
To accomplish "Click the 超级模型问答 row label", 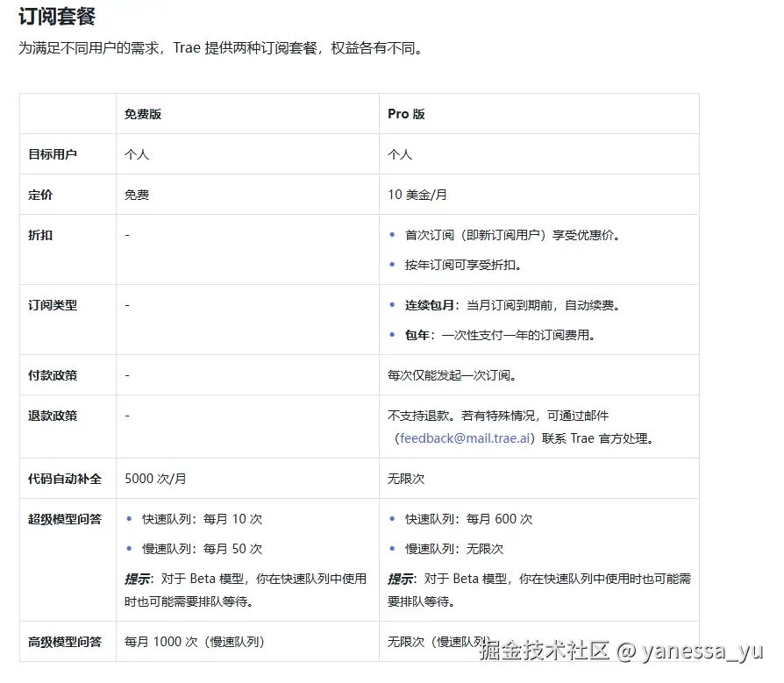I will pos(65,519).
